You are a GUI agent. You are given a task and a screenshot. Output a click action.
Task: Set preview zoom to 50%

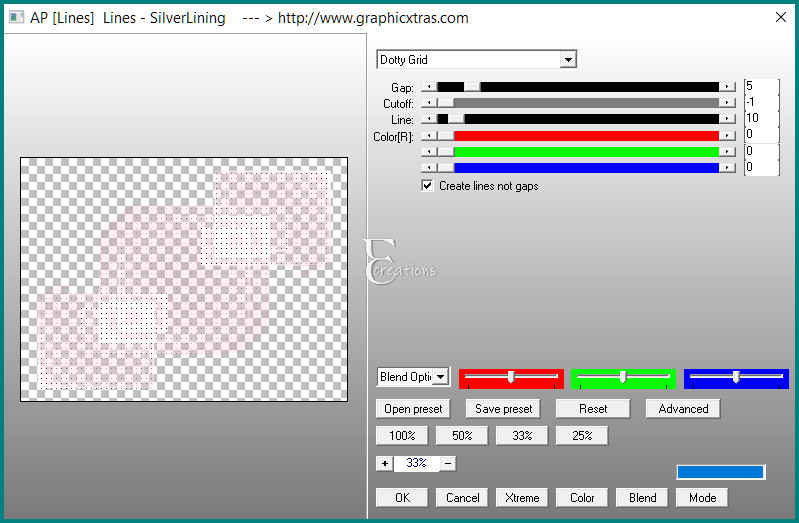[x=462, y=436]
